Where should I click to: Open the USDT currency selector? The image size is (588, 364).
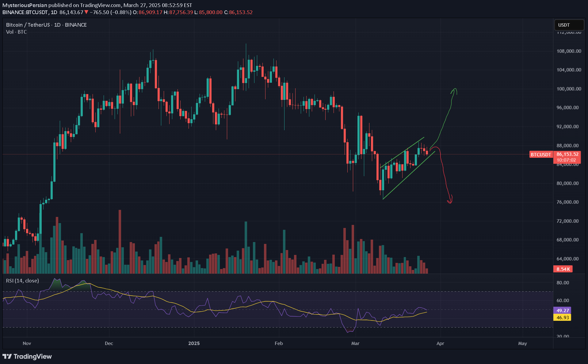coord(569,25)
